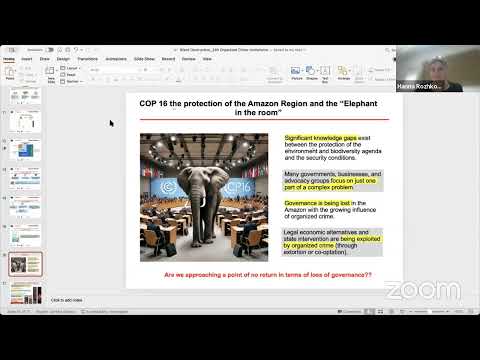Screen dimensions: 480x360
Task: Open the Review tab
Action: tap(189, 59)
